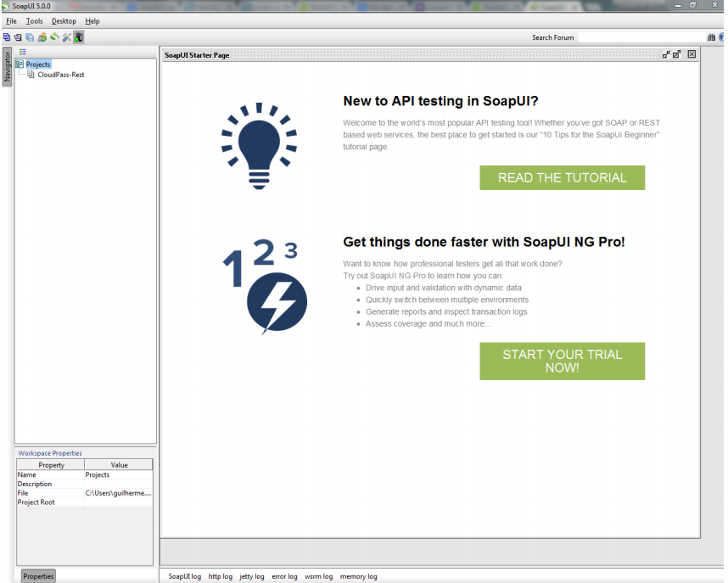Select the CloudPass-Rest project node
728x583 pixels.
pyautogui.click(x=61, y=75)
